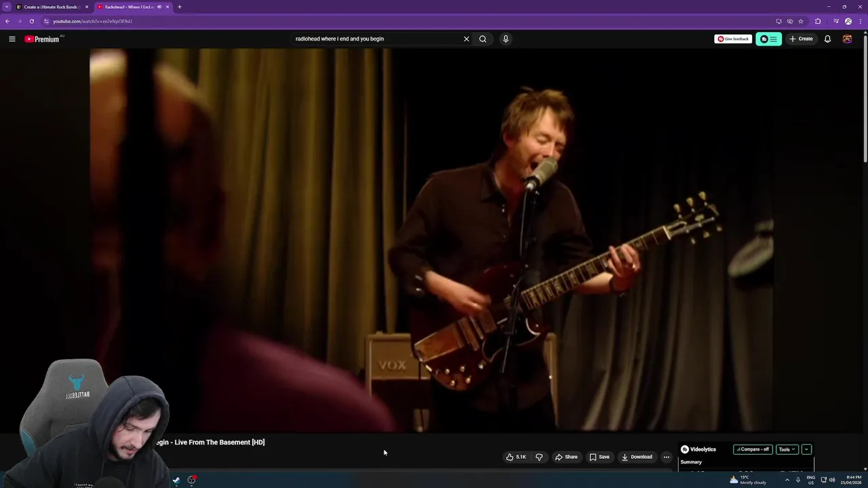Open the clock showing 8:44 PM
The width and height of the screenshot is (868, 488).
pyautogui.click(x=851, y=480)
